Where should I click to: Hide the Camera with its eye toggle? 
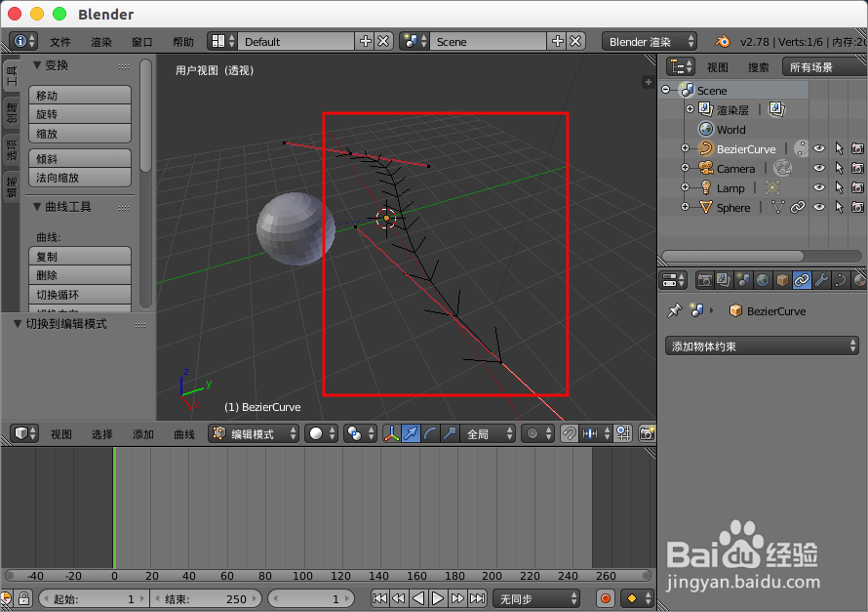(817, 167)
